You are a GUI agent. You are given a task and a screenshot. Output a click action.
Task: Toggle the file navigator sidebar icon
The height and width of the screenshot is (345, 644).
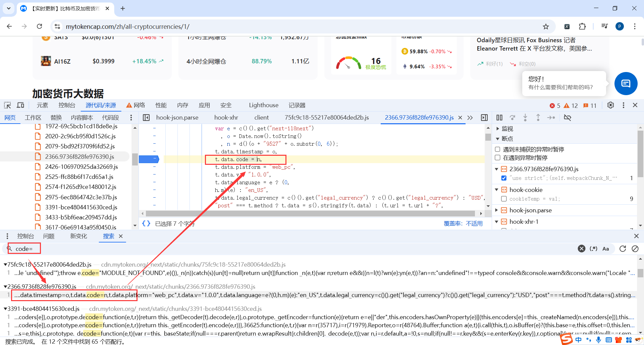click(x=146, y=118)
